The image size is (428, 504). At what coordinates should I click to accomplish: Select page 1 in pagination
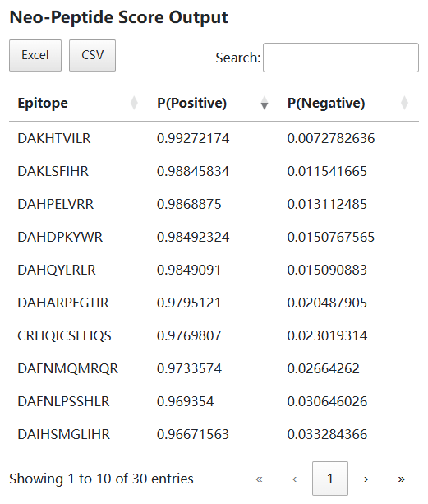330,479
